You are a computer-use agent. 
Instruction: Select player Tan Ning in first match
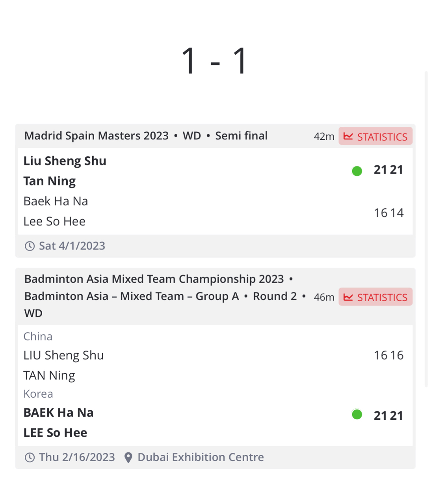click(x=49, y=181)
